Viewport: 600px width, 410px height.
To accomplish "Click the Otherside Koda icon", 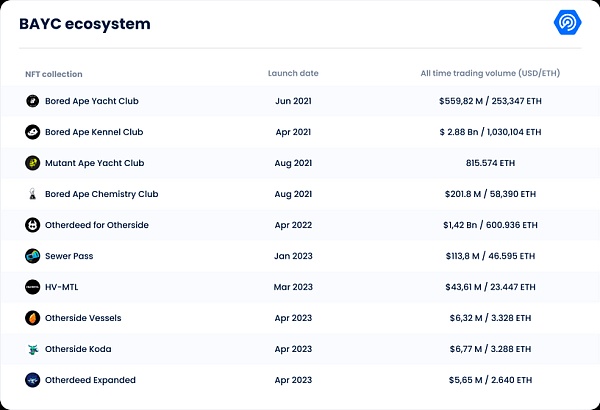I will [33, 349].
